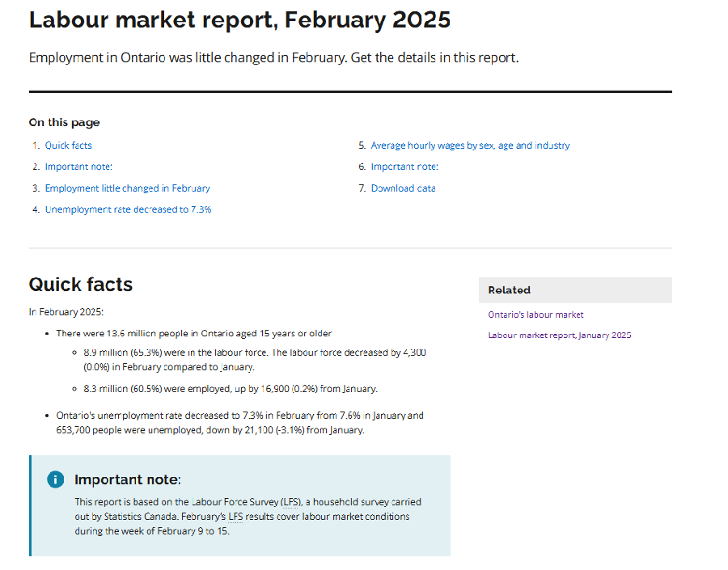Click the intro sentence about Ontario employment
Viewport: 728px width, 570px height.
pyautogui.click(x=273, y=58)
